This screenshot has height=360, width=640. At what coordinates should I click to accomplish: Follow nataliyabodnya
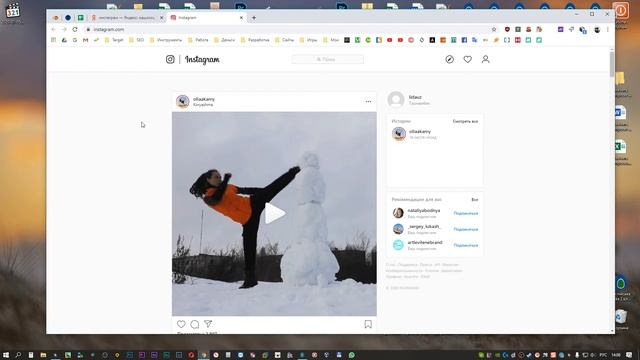466,213
